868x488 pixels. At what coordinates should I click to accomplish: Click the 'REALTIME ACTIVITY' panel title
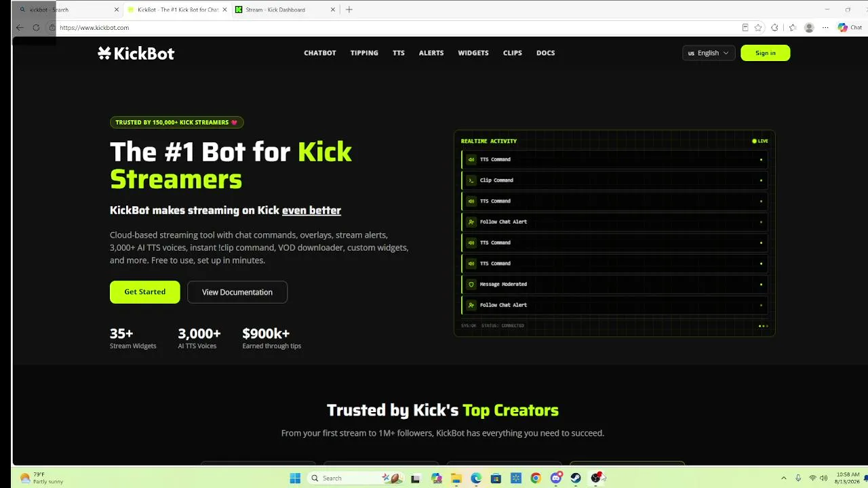coord(489,141)
